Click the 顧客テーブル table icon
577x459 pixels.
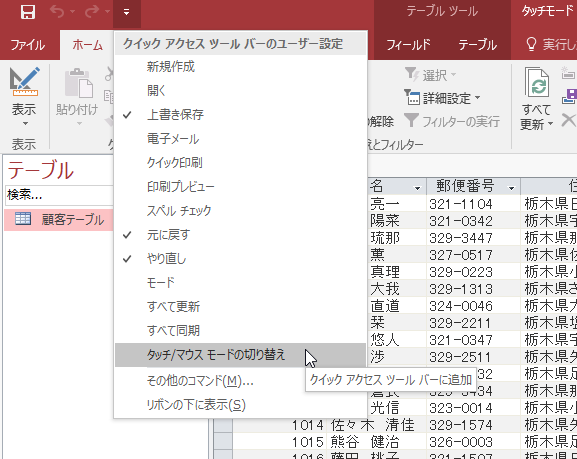[x=23, y=219]
